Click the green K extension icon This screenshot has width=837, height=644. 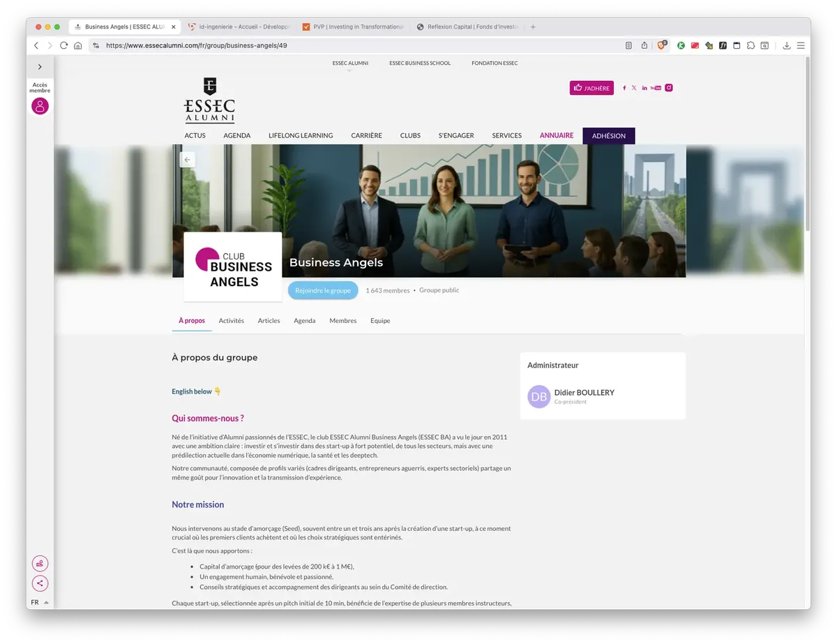point(681,45)
